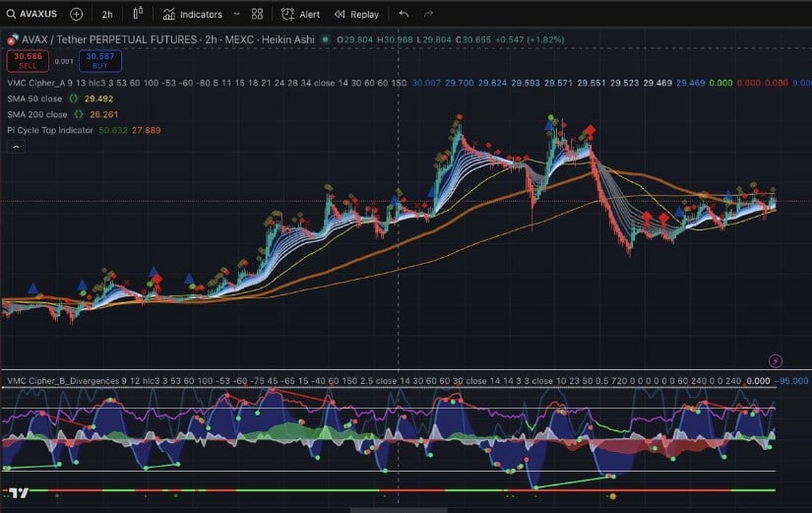Click the undo arrow

click(x=404, y=15)
